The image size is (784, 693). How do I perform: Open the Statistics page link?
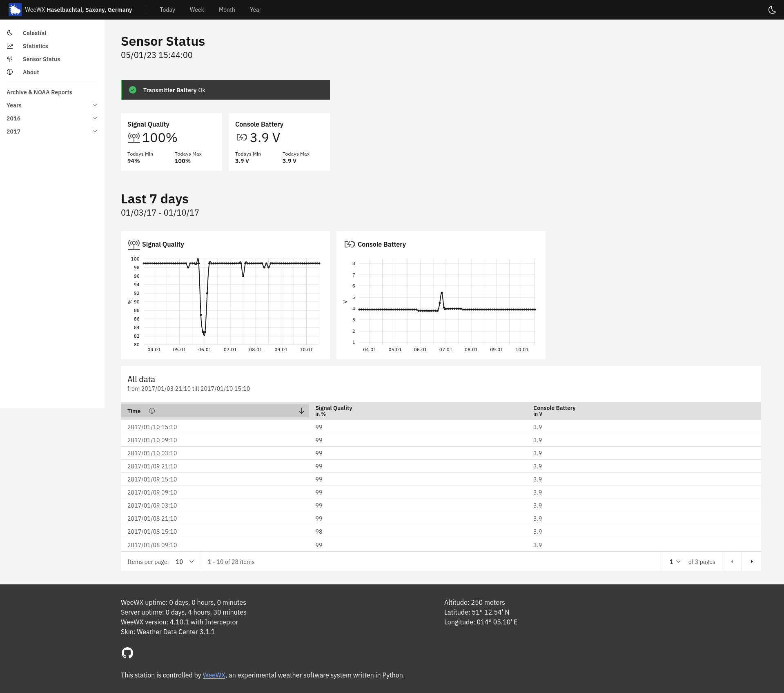point(36,46)
